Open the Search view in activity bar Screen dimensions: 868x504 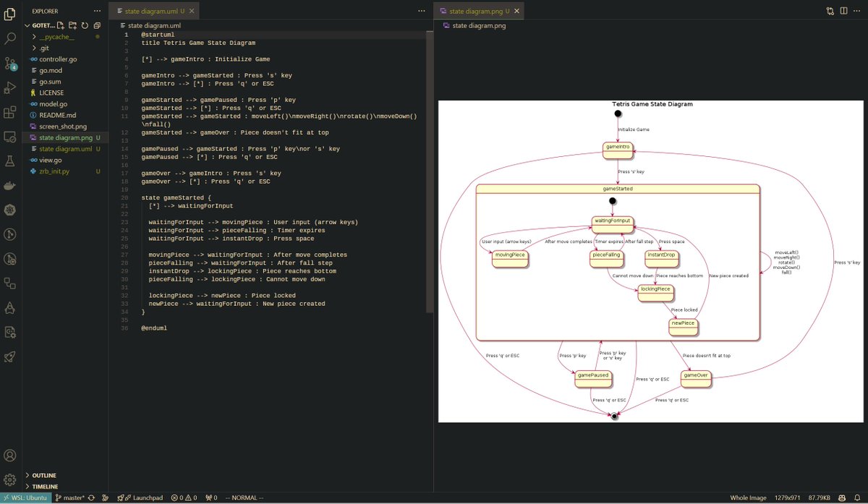tap(10, 38)
